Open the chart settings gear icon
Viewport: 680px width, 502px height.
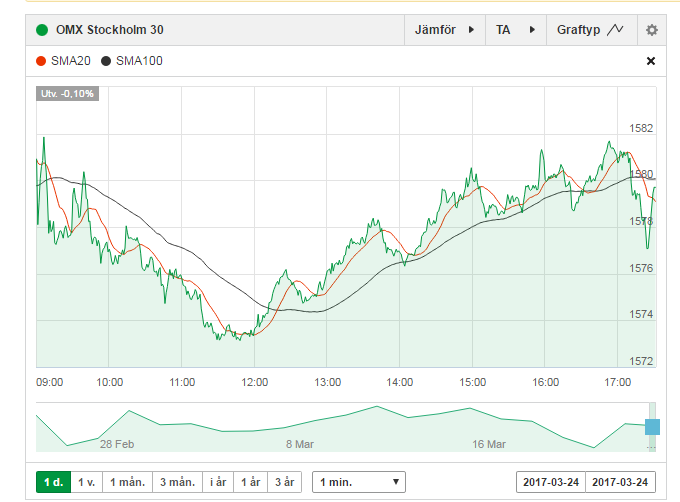(x=651, y=30)
